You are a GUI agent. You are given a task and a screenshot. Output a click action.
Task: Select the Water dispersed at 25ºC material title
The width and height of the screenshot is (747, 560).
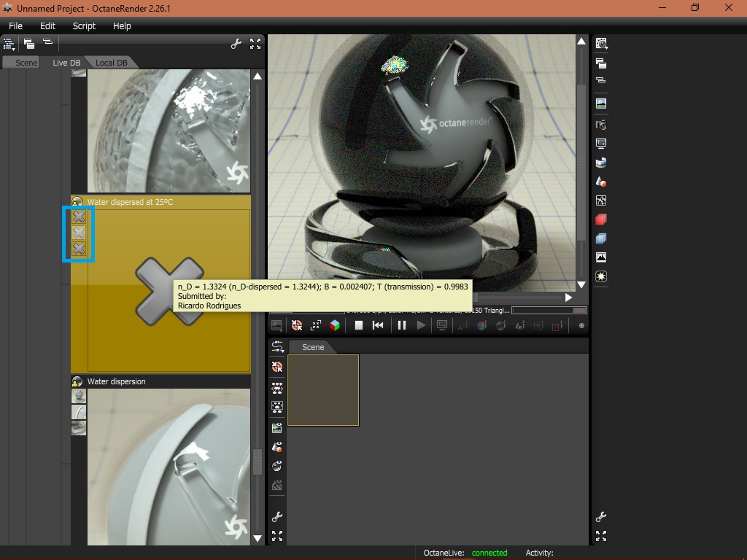(130, 202)
